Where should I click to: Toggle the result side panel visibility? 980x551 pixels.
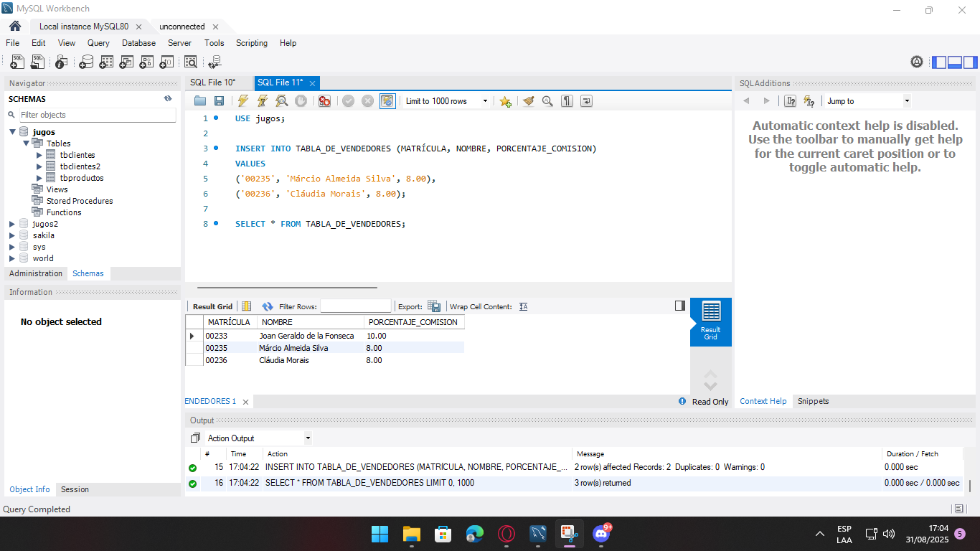click(680, 306)
